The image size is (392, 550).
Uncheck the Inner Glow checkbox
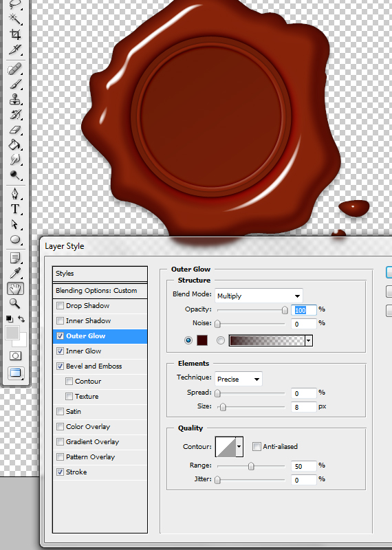pos(60,351)
